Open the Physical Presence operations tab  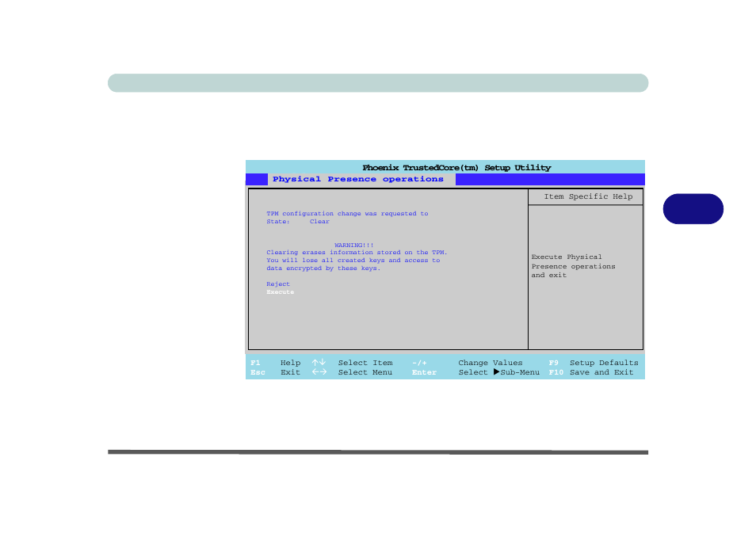coord(357,179)
